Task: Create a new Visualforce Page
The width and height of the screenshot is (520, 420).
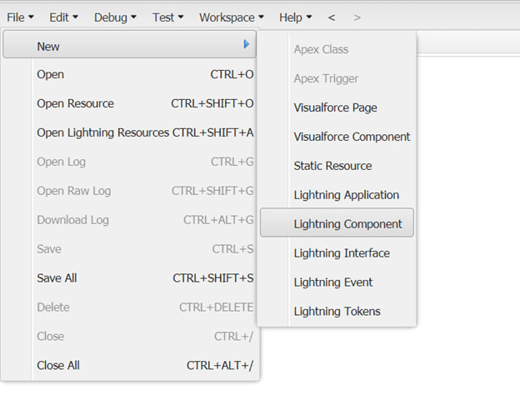Action: (337, 107)
